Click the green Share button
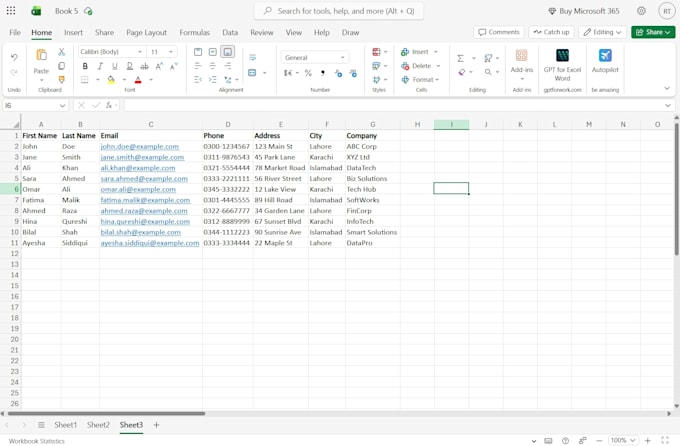This screenshot has height=446, width=680. tap(653, 32)
